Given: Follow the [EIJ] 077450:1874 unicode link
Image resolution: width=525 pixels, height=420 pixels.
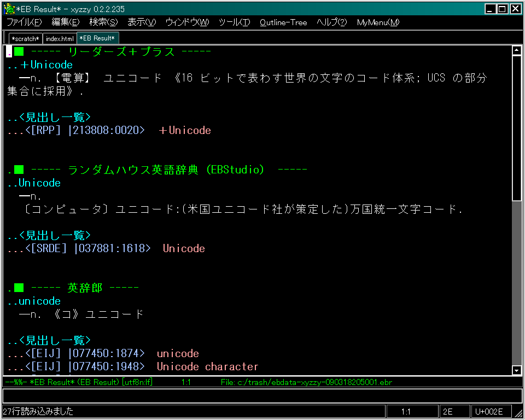Looking at the screenshot, I should click(103, 353).
